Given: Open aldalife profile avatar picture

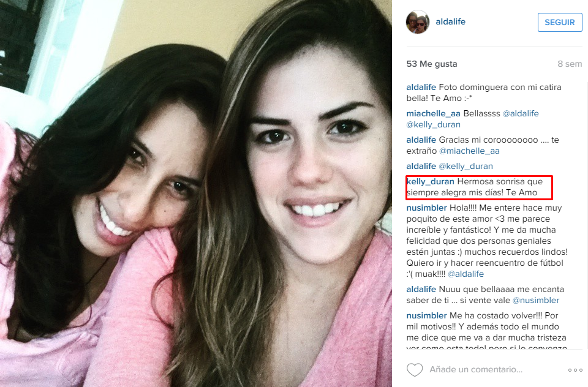Looking at the screenshot, I should tap(417, 22).
